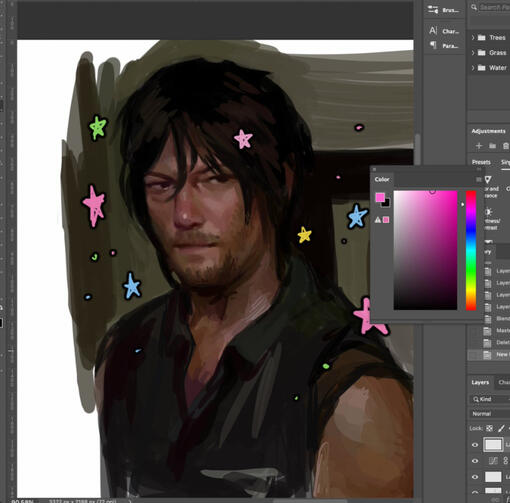Click the search magnifier icon in the pattern panel
The height and width of the screenshot is (503, 510).
[474, 7]
